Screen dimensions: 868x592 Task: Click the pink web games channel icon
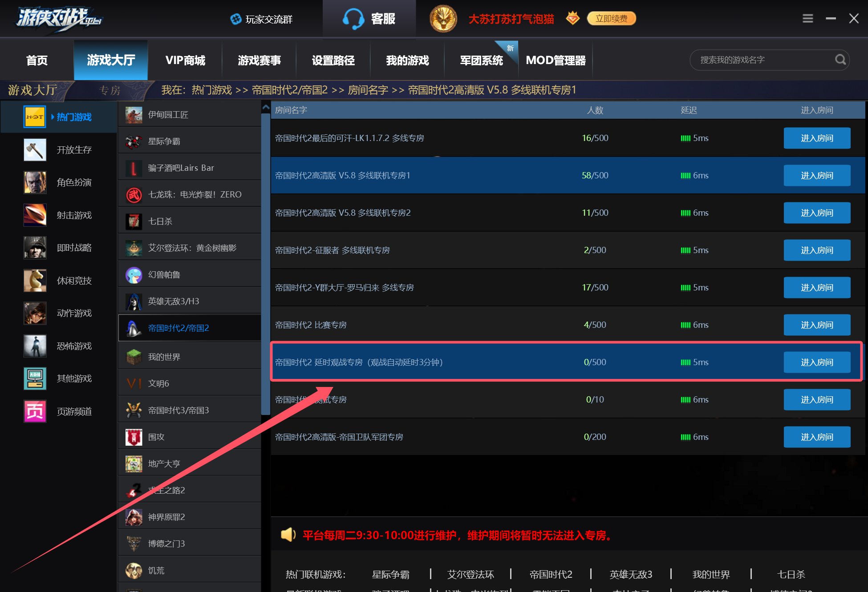coord(35,411)
